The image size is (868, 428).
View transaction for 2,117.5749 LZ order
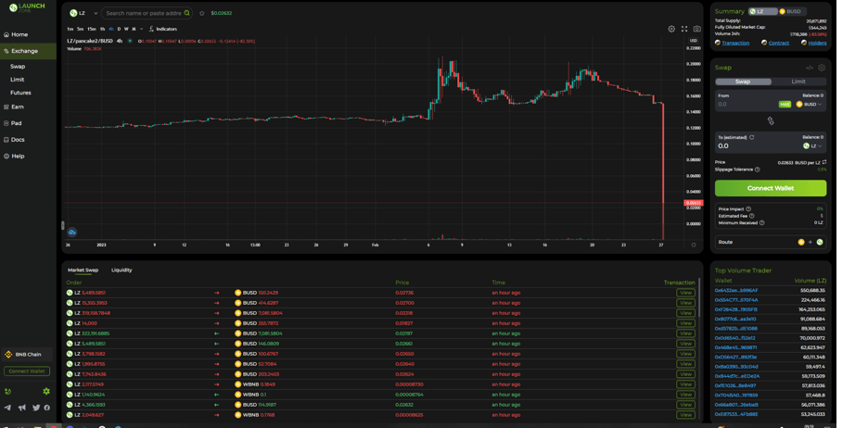[x=685, y=384]
